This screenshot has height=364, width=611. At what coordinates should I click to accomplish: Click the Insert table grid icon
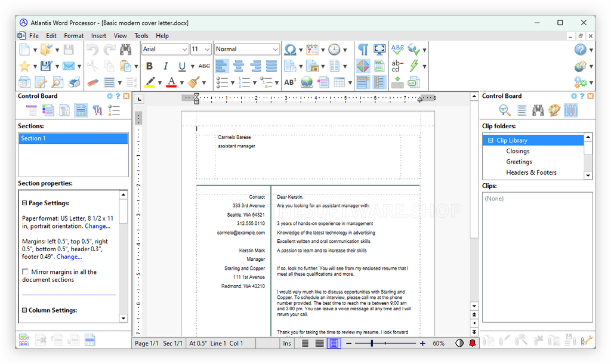point(339,82)
